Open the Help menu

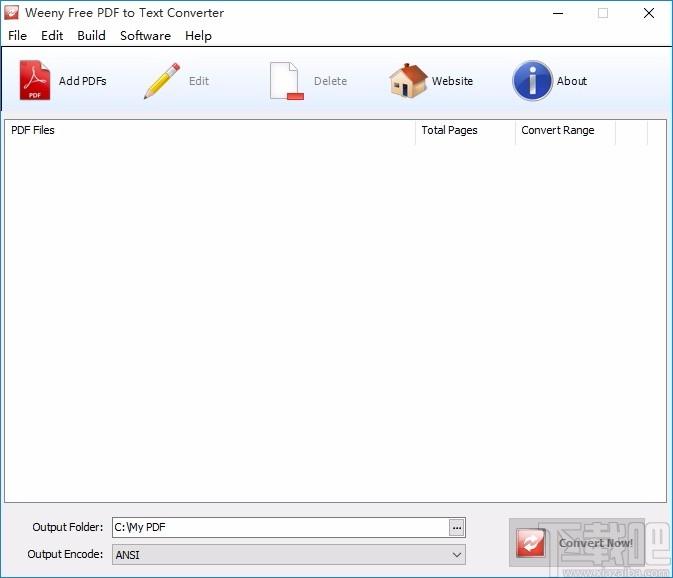(x=198, y=36)
